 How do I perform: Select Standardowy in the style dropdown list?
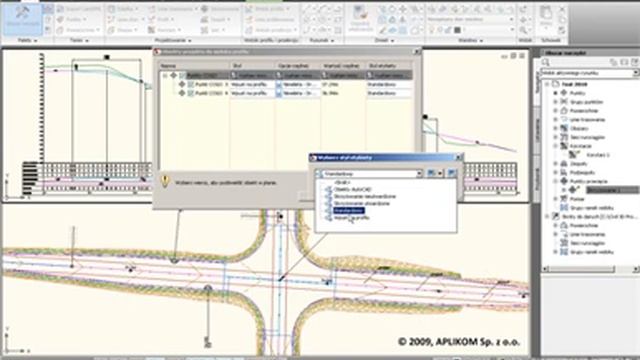[x=348, y=211]
